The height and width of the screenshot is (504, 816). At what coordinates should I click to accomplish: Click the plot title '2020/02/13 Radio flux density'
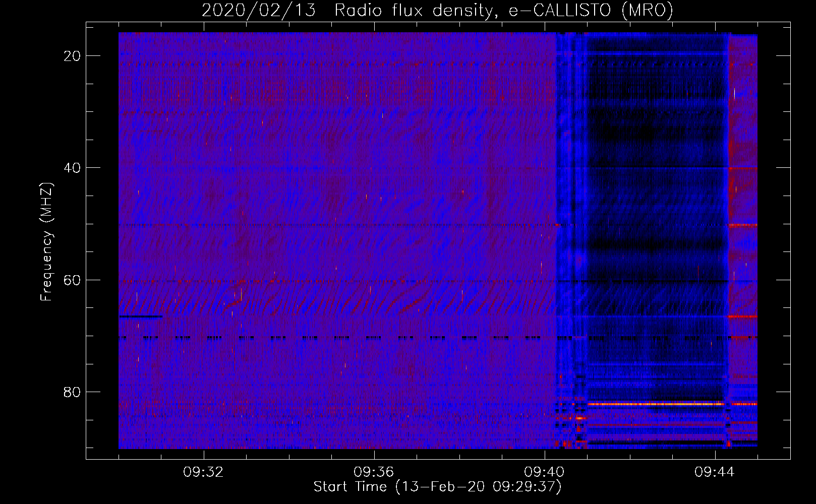tap(347, 11)
